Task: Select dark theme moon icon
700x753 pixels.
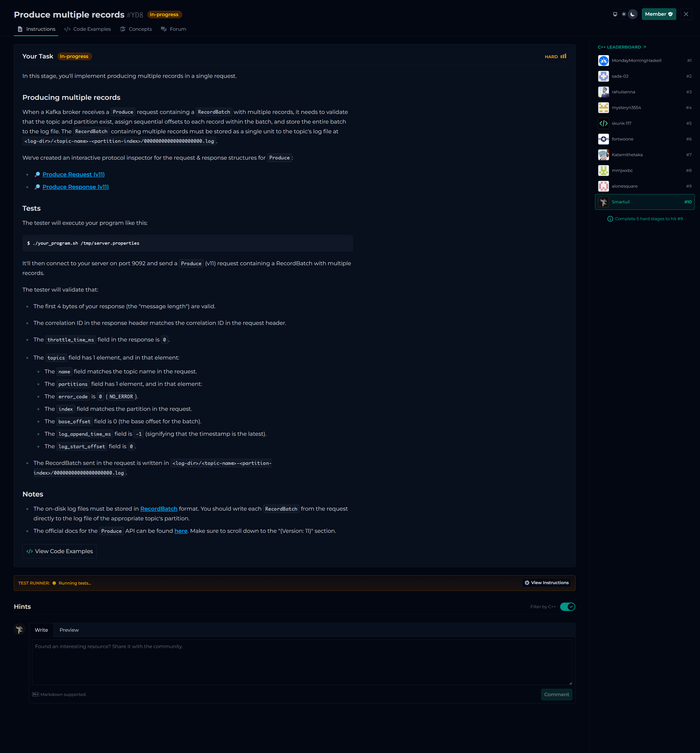Action: click(x=632, y=14)
